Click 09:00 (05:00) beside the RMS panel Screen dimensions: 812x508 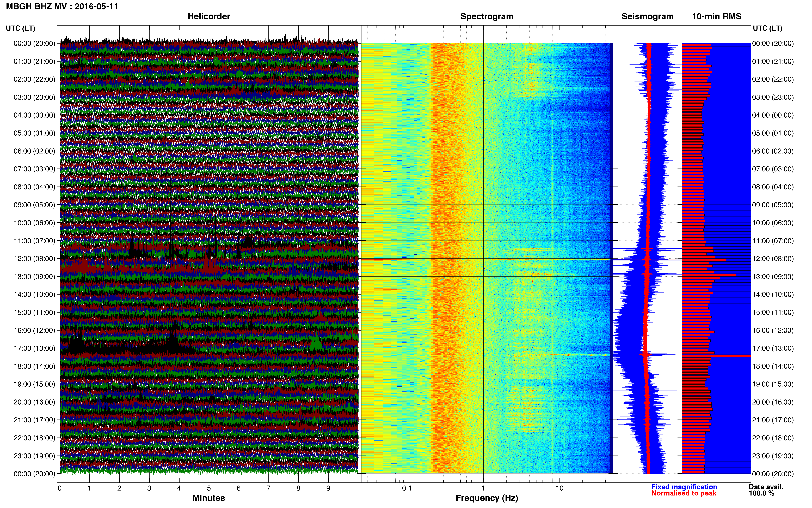[x=773, y=205]
